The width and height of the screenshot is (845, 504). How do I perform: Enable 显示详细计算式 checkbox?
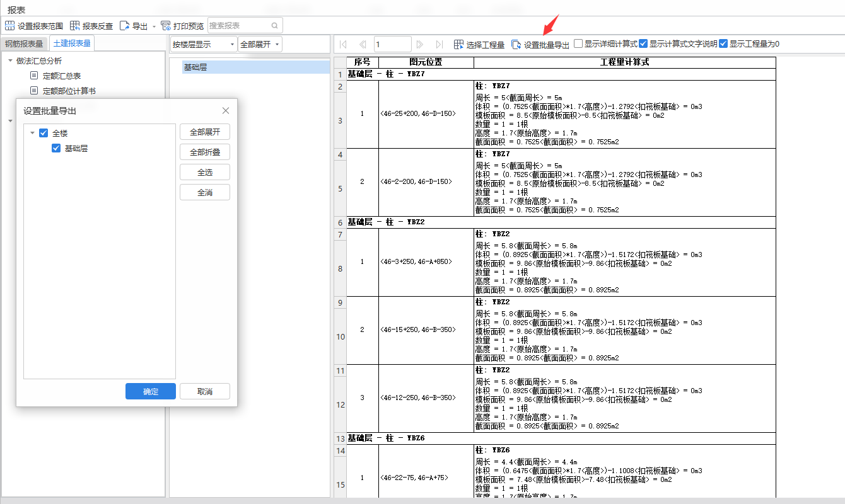coord(578,43)
